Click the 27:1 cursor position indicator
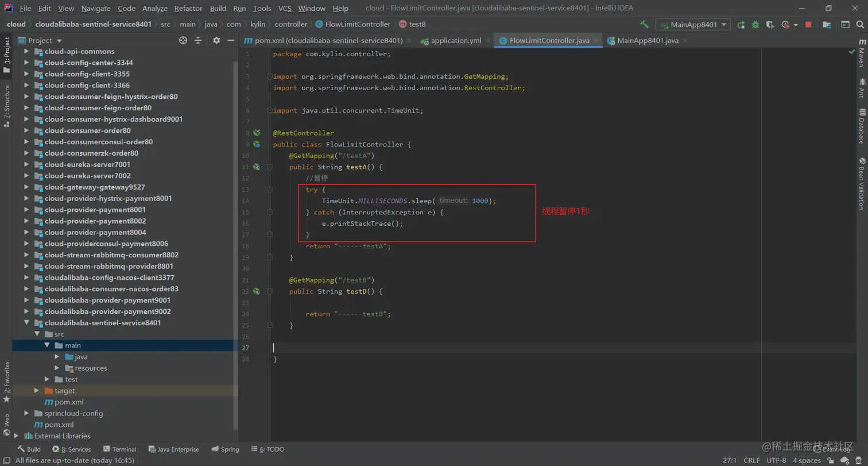868x466 pixels. (730, 460)
